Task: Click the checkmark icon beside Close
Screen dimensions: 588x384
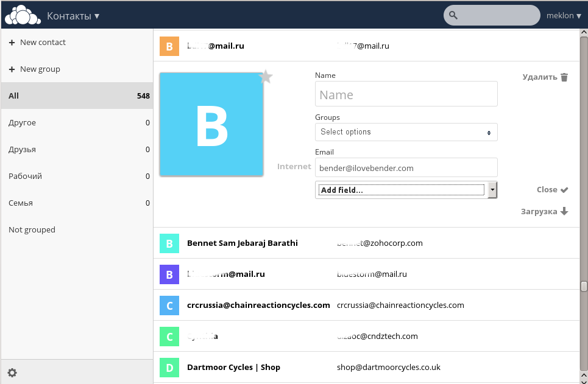Action: (564, 190)
